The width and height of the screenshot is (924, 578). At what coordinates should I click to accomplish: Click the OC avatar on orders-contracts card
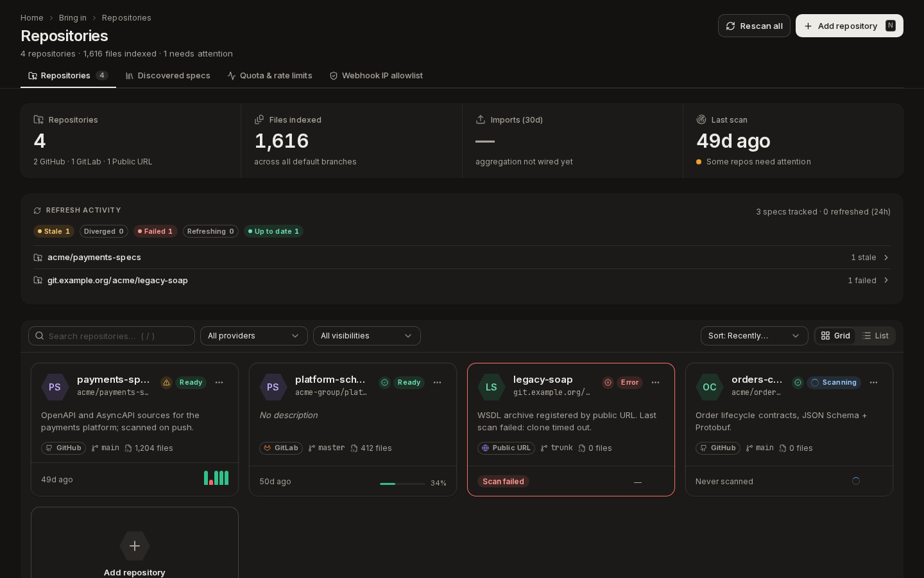click(709, 387)
